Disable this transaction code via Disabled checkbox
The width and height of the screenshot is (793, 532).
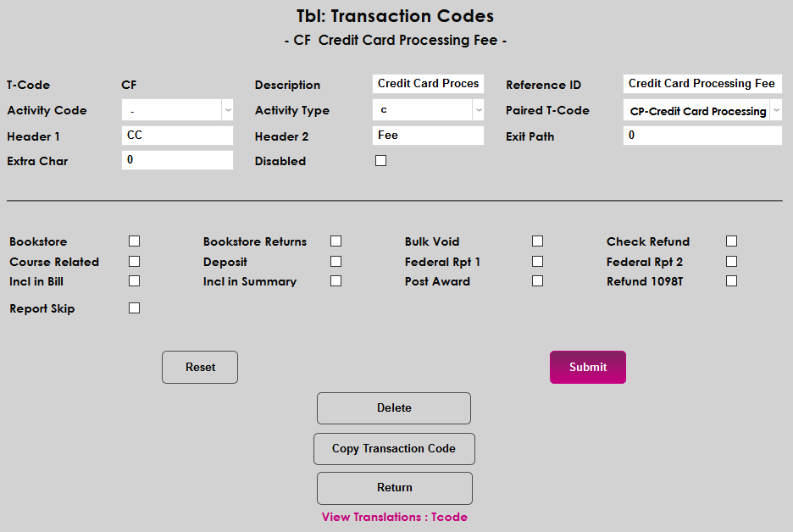click(380, 159)
